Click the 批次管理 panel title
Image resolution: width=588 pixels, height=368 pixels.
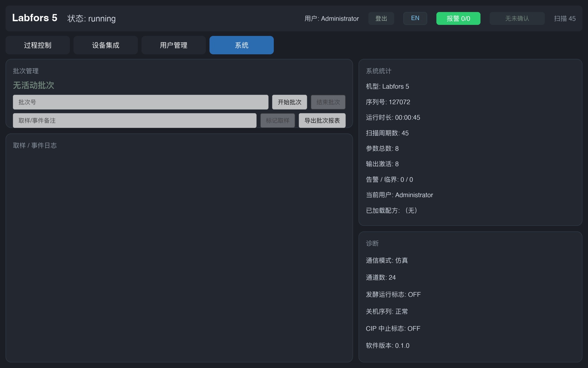click(x=26, y=71)
